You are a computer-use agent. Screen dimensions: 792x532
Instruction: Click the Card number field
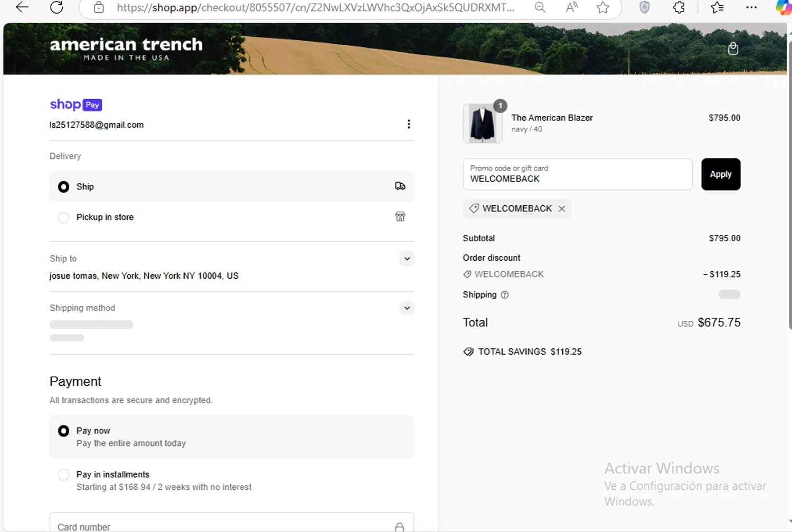(x=232, y=522)
